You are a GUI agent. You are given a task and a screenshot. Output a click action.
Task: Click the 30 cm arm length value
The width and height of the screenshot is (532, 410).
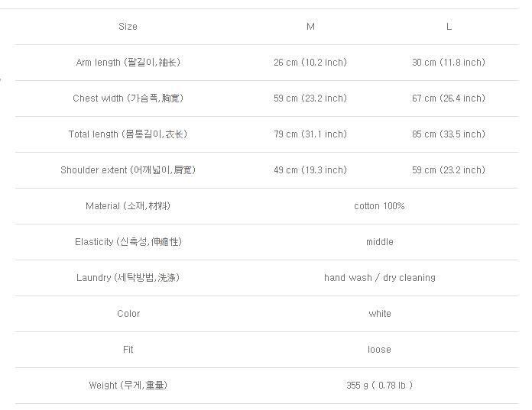(448, 63)
